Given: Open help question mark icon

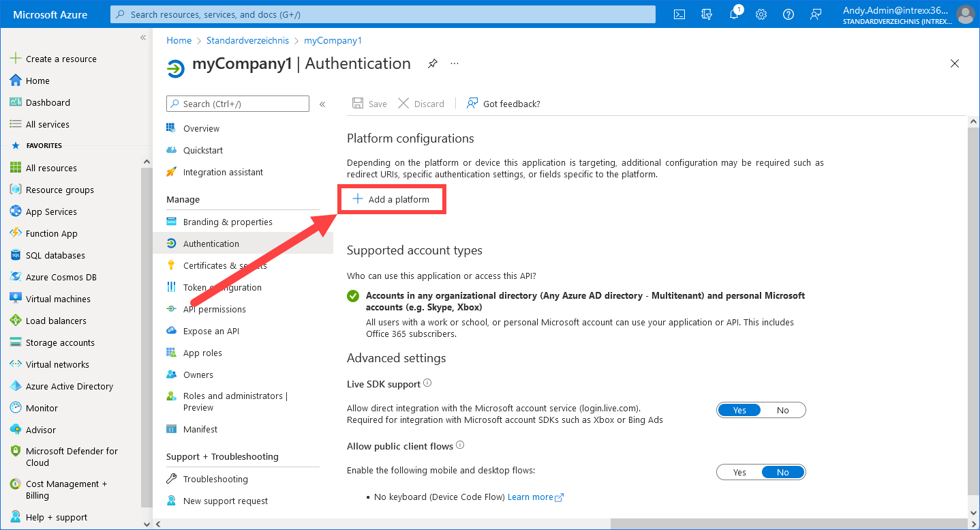Looking at the screenshot, I should 788,14.
